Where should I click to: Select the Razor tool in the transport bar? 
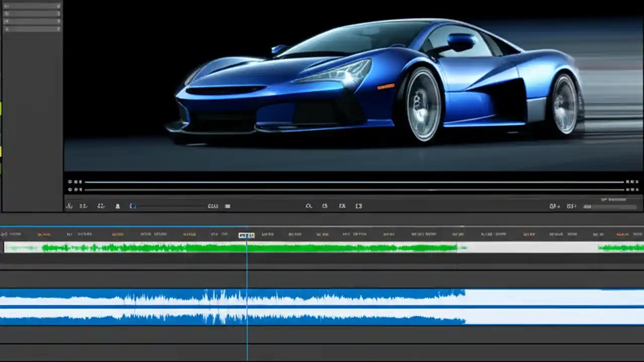tap(101, 206)
